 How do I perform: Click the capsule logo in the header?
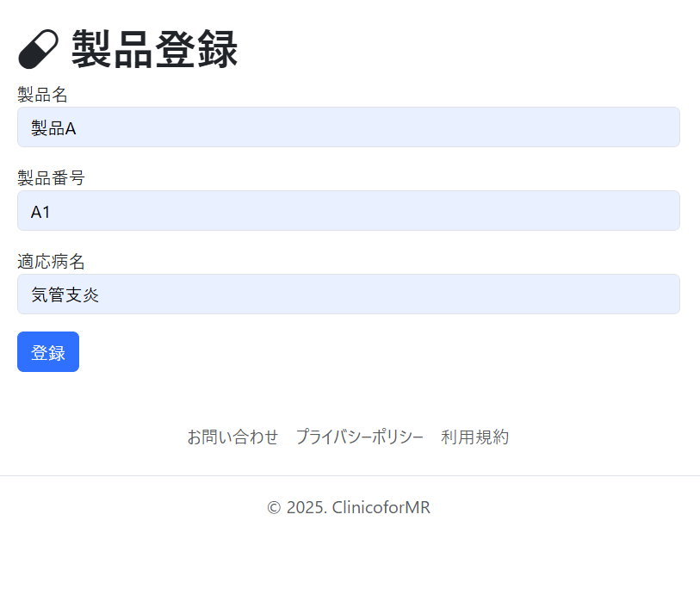[38, 49]
